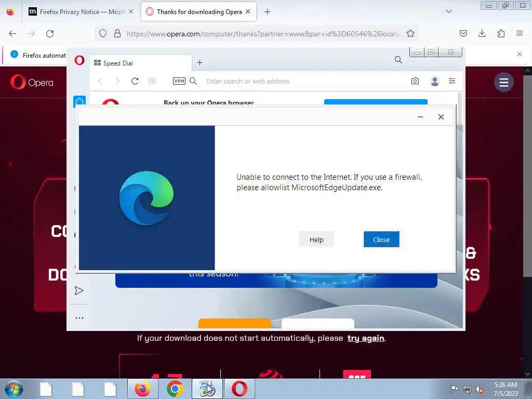
Task: Click the installer taskbar icon next to Chrome
Action: point(207,389)
